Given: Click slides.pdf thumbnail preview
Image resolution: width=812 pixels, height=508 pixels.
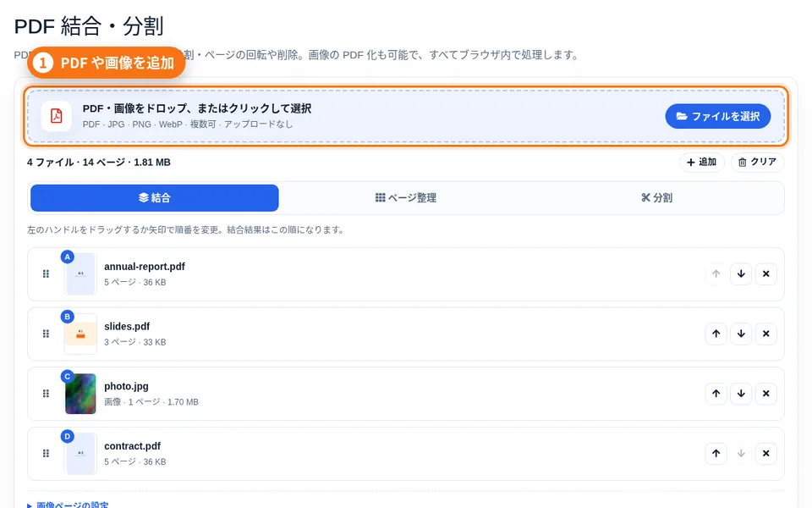Looking at the screenshot, I should coord(81,334).
